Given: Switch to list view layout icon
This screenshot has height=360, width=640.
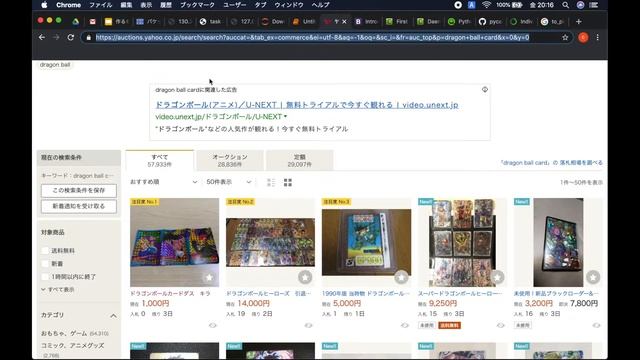Looking at the screenshot, I should click(x=271, y=182).
